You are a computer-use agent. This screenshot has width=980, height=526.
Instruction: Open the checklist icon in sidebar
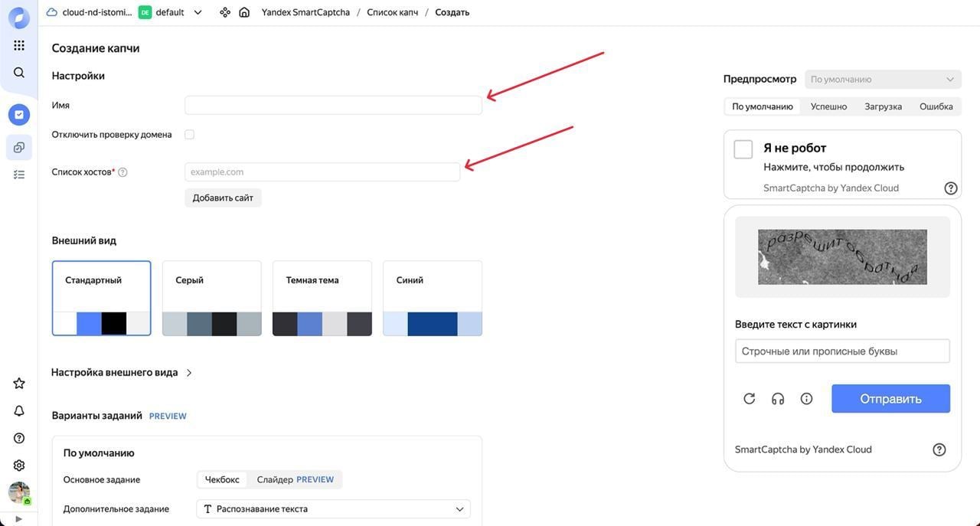click(19, 175)
